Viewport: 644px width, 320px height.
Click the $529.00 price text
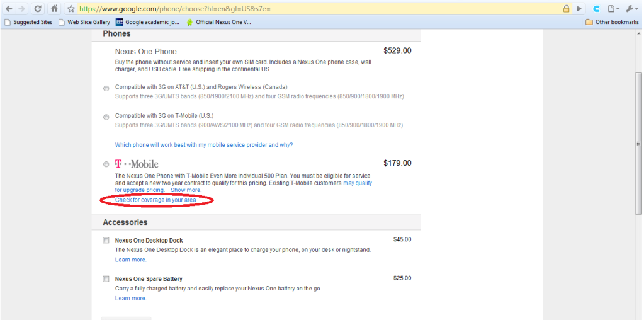point(397,51)
